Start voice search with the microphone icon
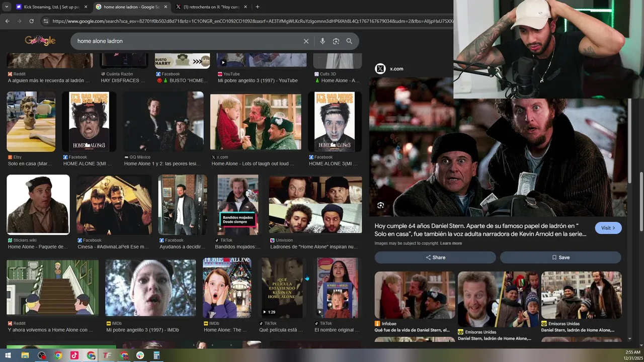Image resolution: width=644 pixels, height=362 pixels. coord(323,41)
